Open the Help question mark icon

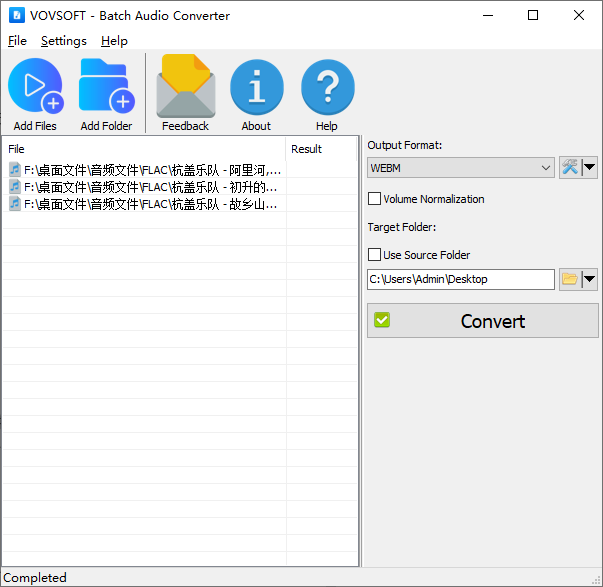pos(327,87)
